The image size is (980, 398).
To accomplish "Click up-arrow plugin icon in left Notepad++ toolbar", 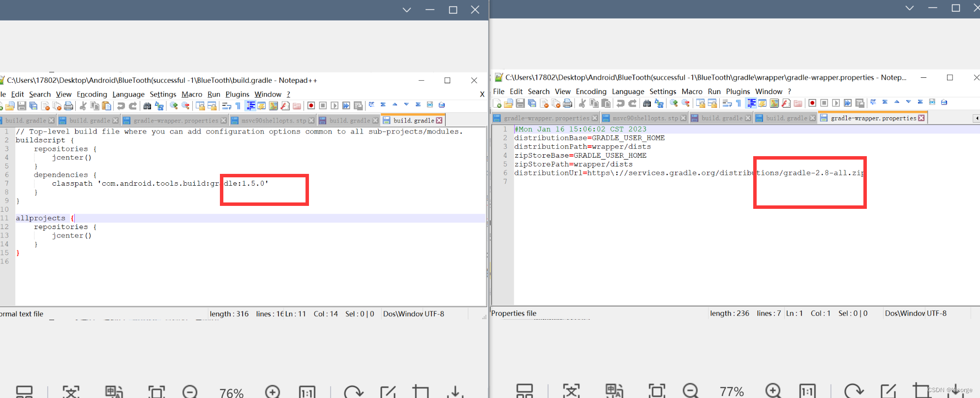I will 395,104.
